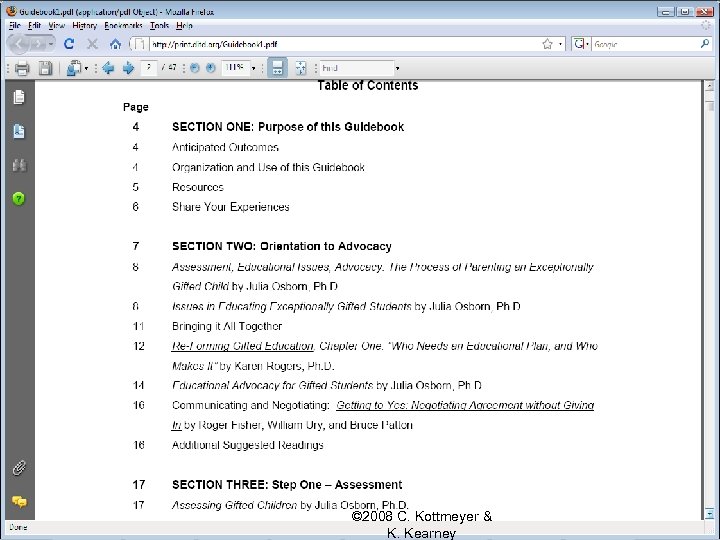Click "SECTION TWO: Orientation to Advocacy" heading
Image resolution: width=720 pixels, height=540 pixels.
281,247
